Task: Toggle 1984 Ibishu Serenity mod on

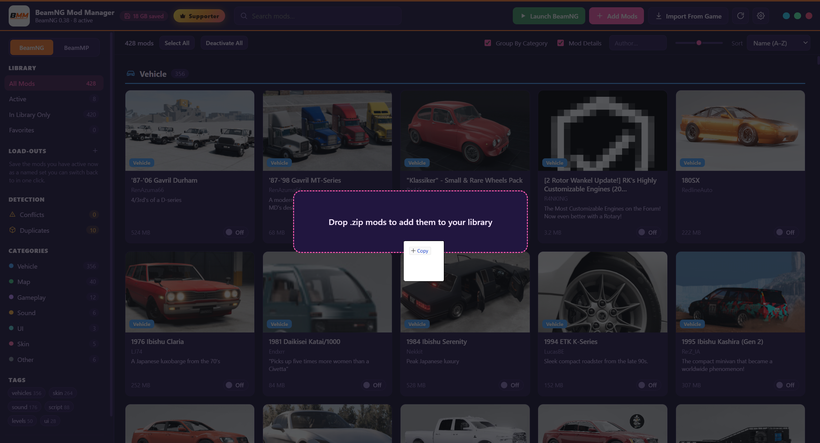Action: [x=510, y=385]
